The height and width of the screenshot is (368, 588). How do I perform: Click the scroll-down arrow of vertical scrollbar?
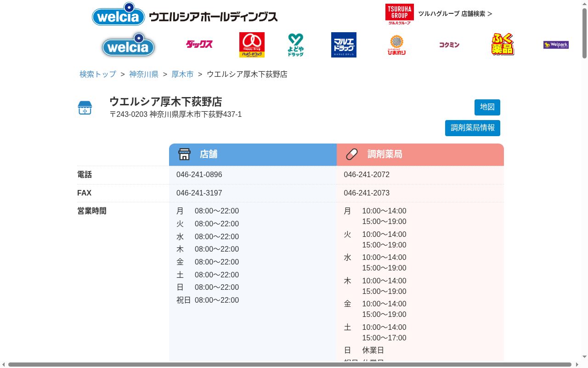coord(584,357)
